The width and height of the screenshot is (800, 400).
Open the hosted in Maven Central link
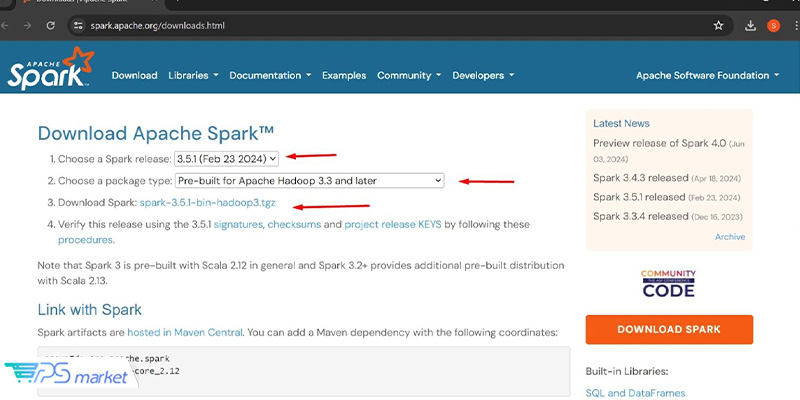tap(185, 333)
